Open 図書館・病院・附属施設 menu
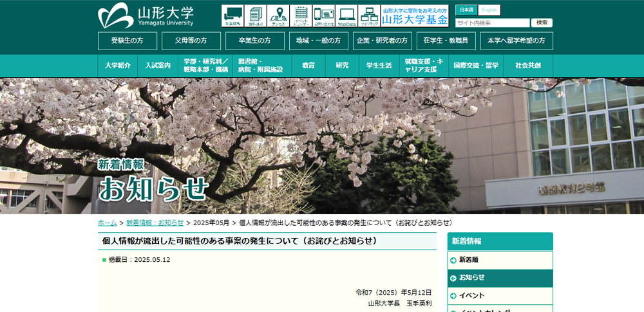Image resolution: width=644 pixels, height=312 pixels. 262,66
